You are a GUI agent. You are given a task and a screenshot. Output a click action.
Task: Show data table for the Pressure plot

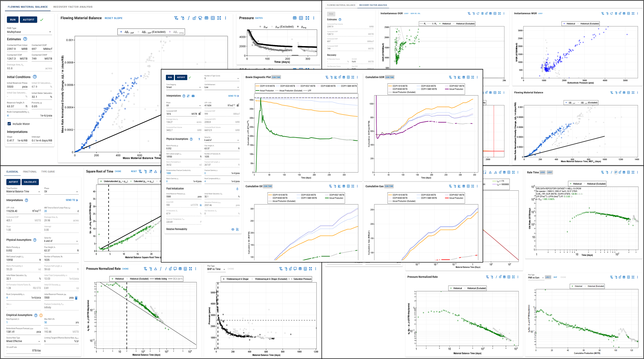[295, 18]
